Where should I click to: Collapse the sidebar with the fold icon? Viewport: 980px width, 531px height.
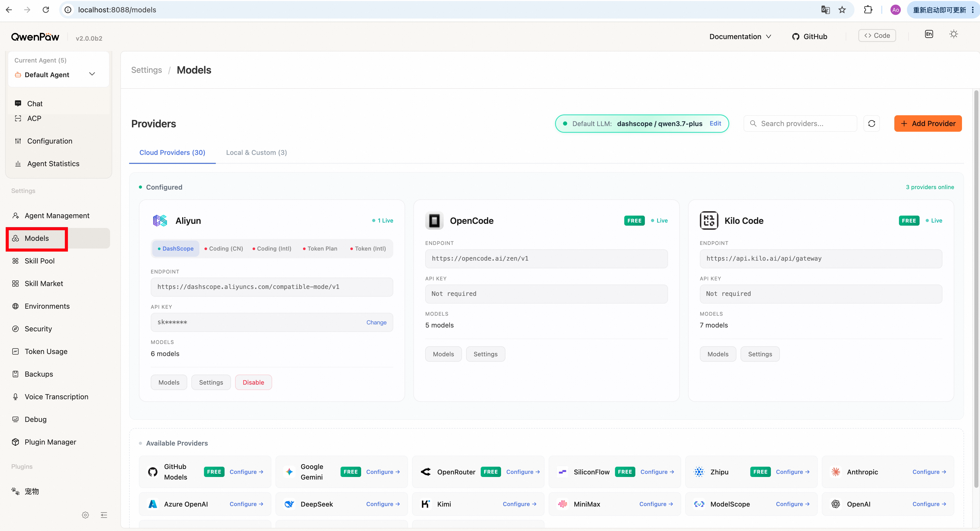click(x=104, y=515)
